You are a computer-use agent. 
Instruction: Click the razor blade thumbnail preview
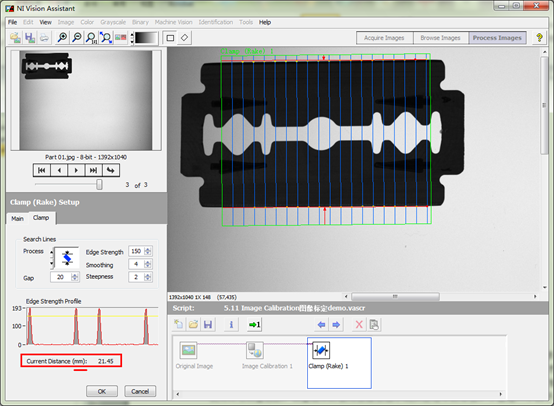pyautogui.click(x=47, y=66)
